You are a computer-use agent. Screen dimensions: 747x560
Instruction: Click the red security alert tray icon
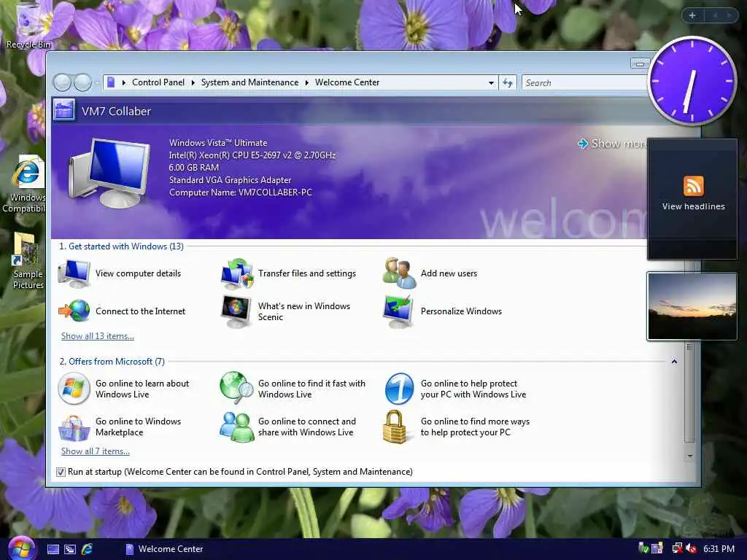(692, 548)
